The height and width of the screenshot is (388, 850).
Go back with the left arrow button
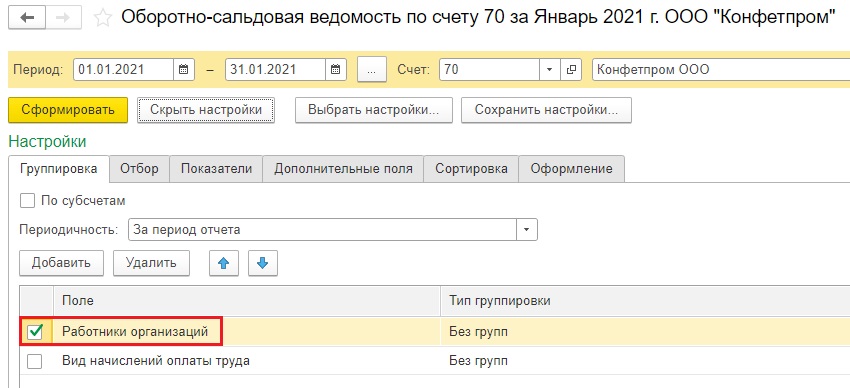click(x=27, y=18)
